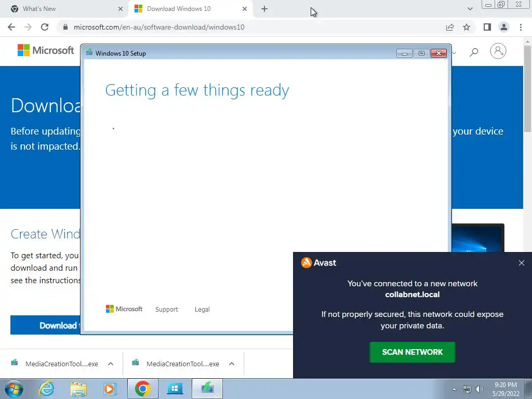The height and width of the screenshot is (399, 532).
Task: Minimize the Windows 10 Setup window
Action: (x=404, y=54)
